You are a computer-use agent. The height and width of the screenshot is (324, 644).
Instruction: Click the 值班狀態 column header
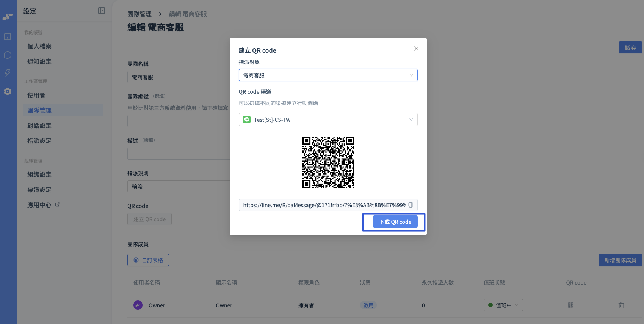coord(494,283)
